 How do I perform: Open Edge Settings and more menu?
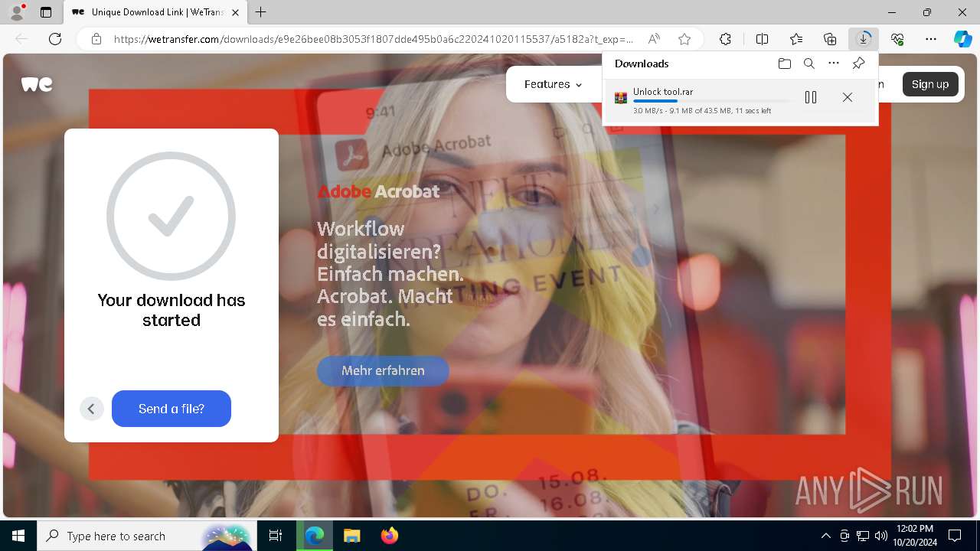pos(931,39)
